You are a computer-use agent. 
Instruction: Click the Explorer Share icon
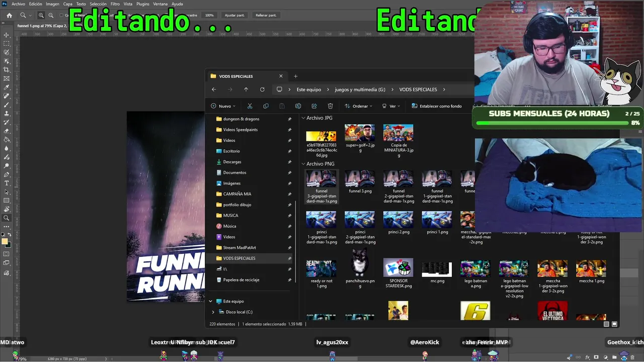click(314, 106)
